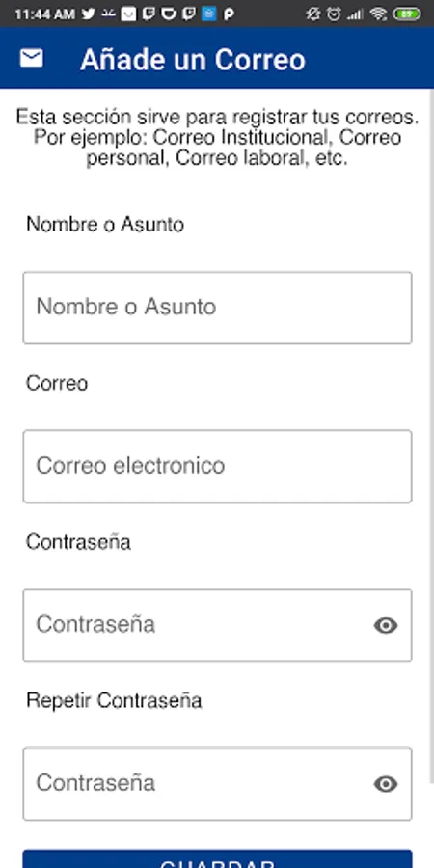Tap the battery indicator icon
Screen dimensions: 434x868
[x=407, y=14]
